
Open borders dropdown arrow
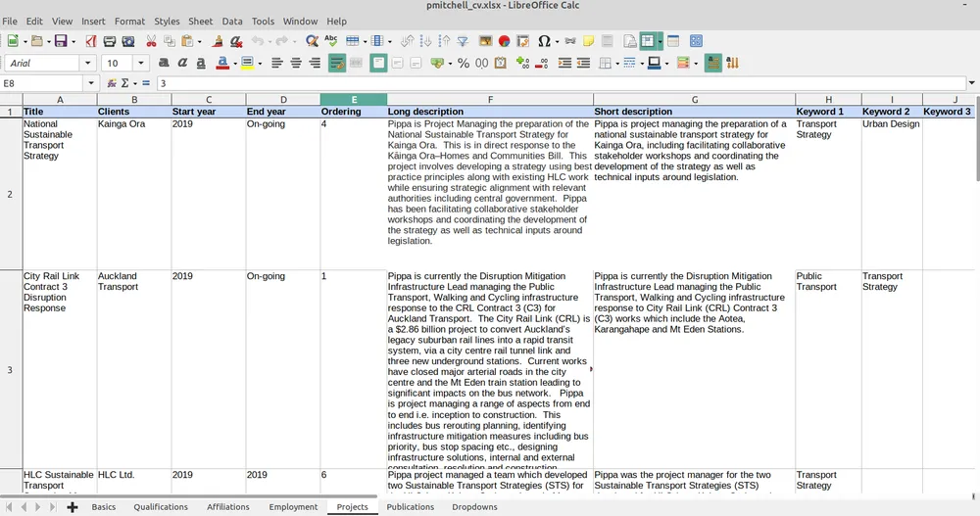[x=616, y=63]
